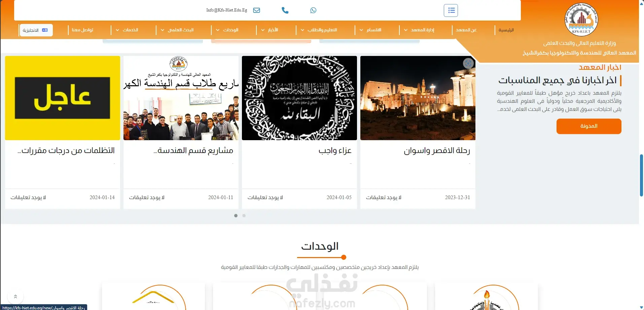This screenshot has height=310, width=644.
Task: Click the اخر اخبارنا فى جميع المناسبات heading
Action: tap(558, 81)
